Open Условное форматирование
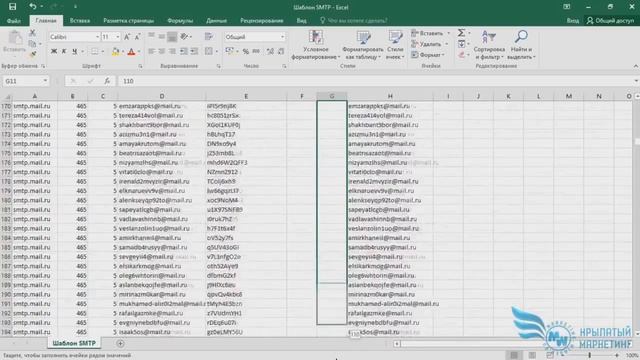 [x=316, y=45]
